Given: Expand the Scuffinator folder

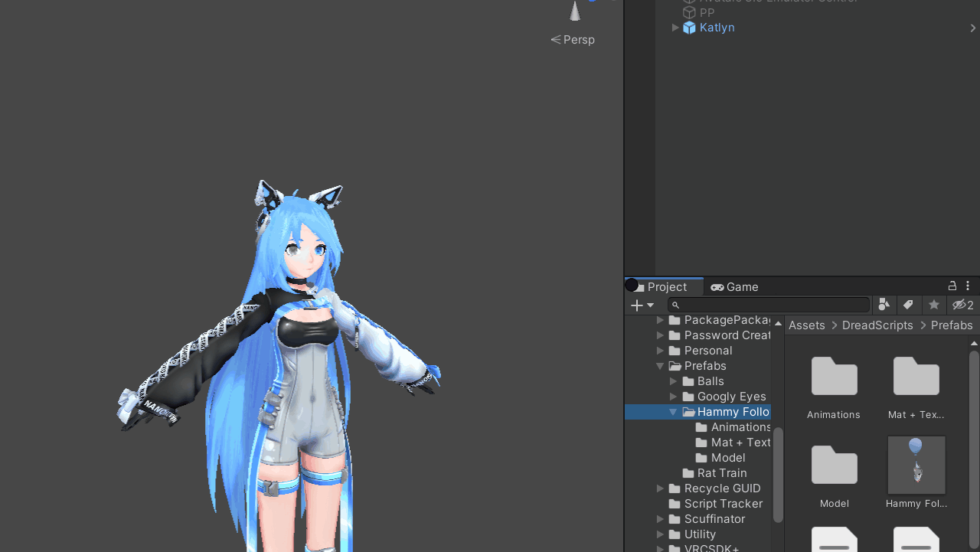Looking at the screenshot, I should point(661,519).
